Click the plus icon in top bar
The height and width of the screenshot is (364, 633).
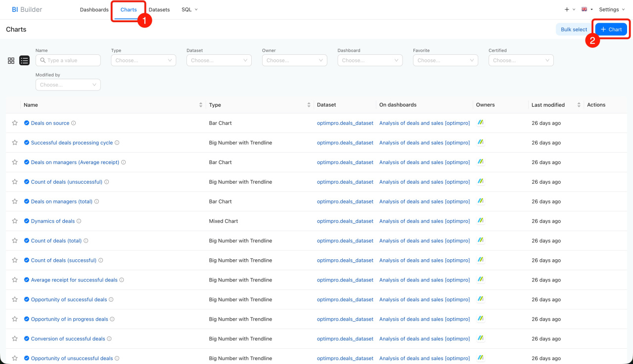click(567, 9)
